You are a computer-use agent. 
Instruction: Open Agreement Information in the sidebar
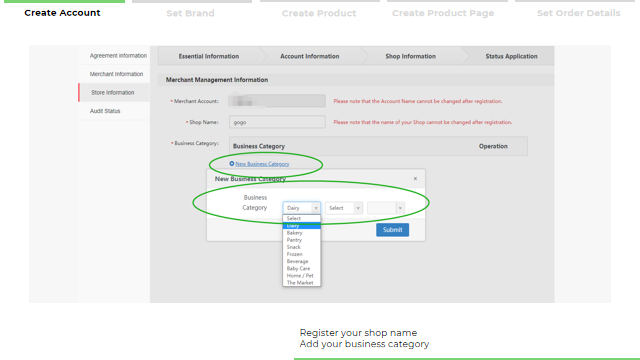tap(118, 56)
